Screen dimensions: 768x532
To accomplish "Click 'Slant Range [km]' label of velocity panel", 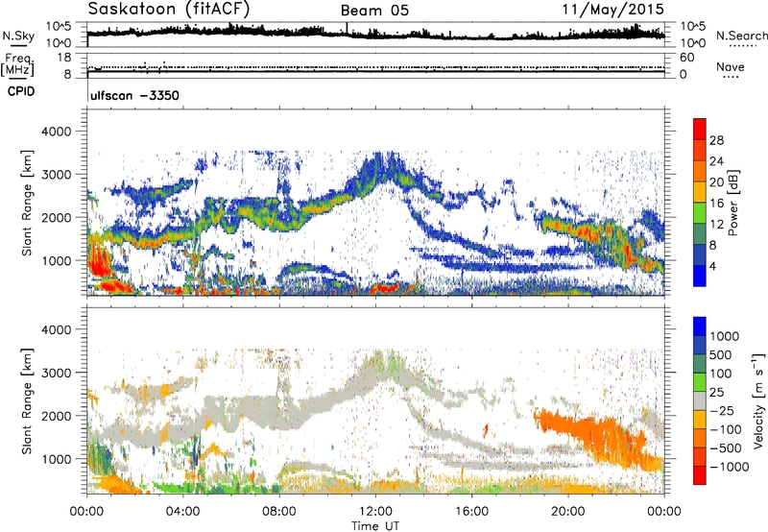I will pos(27,400).
